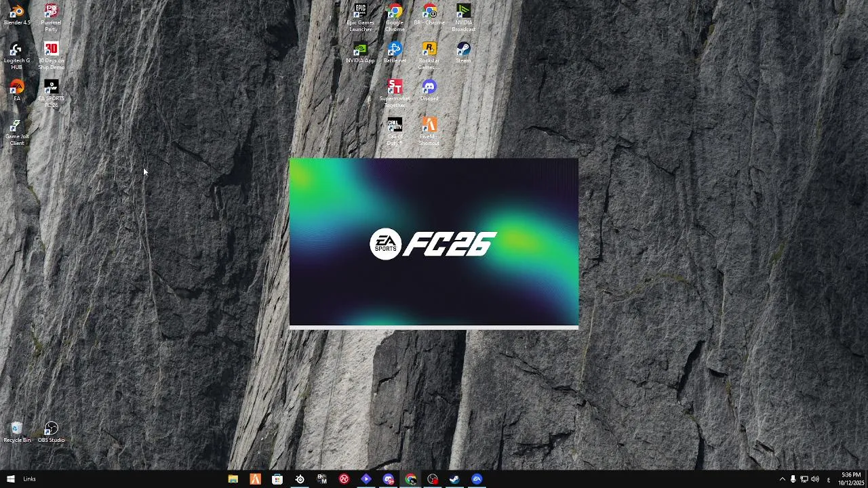Select the Supermarket Together desktop icon
The image size is (868, 488).
tap(395, 94)
